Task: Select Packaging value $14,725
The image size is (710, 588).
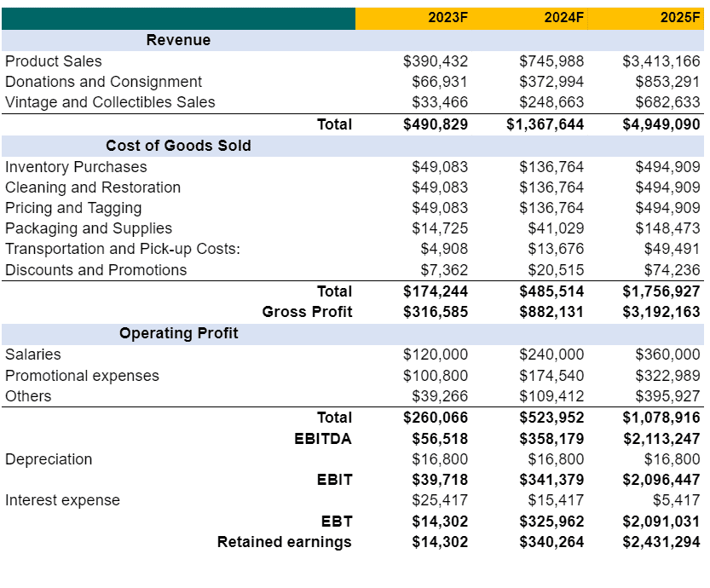Action: coord(440,228)
